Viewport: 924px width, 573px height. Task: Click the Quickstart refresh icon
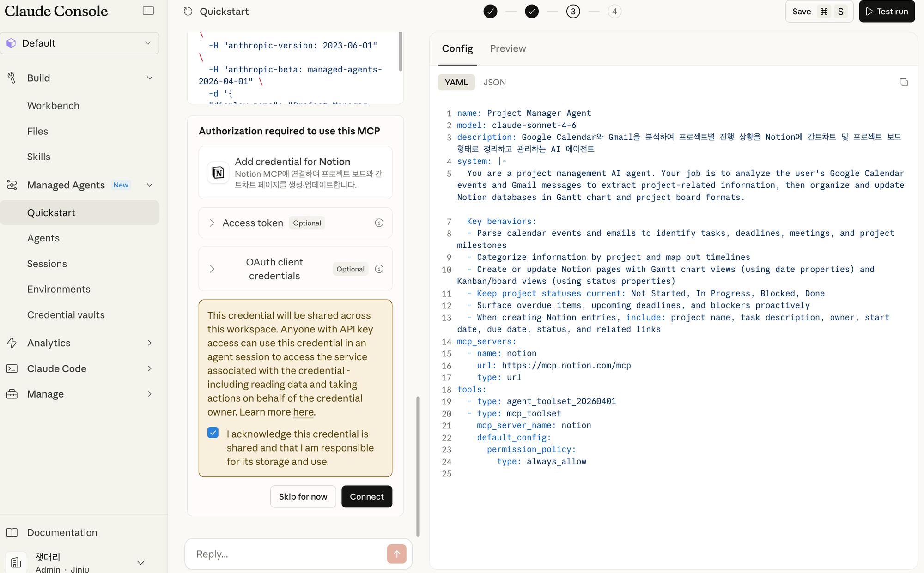188,12
